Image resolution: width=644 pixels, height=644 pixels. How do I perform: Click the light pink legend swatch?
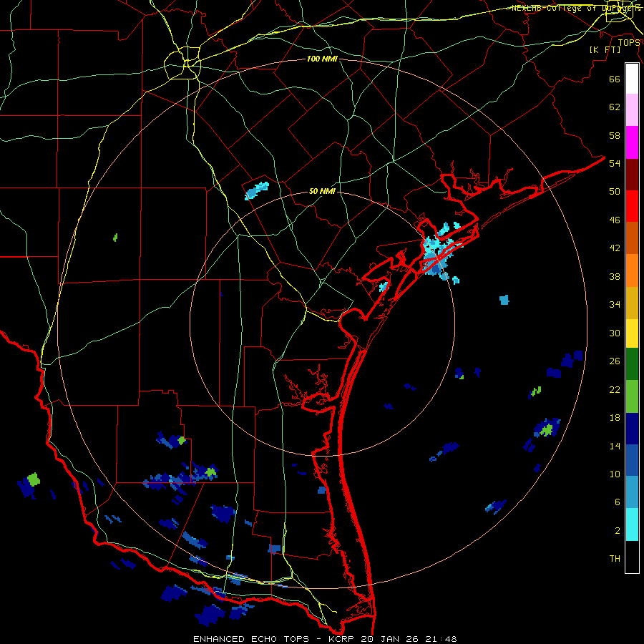[632, 110]
